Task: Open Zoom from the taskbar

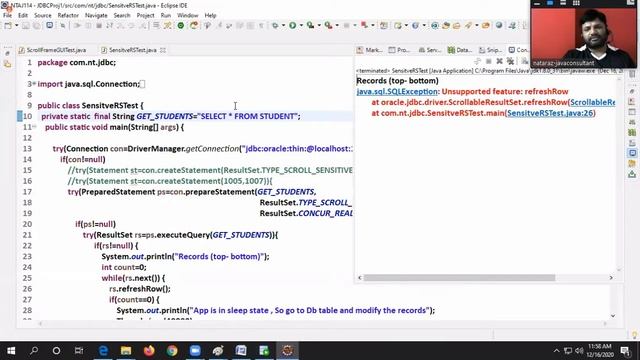Action: [x=195, y=351]
